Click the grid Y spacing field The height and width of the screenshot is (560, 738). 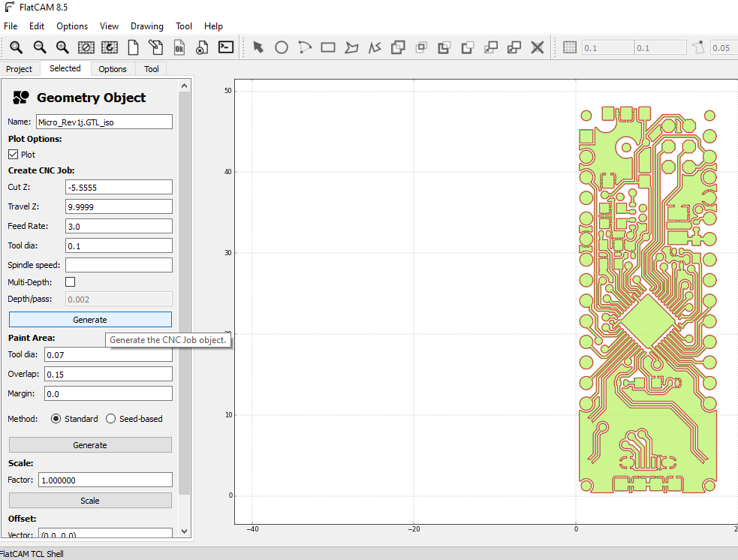click(661, 47)
